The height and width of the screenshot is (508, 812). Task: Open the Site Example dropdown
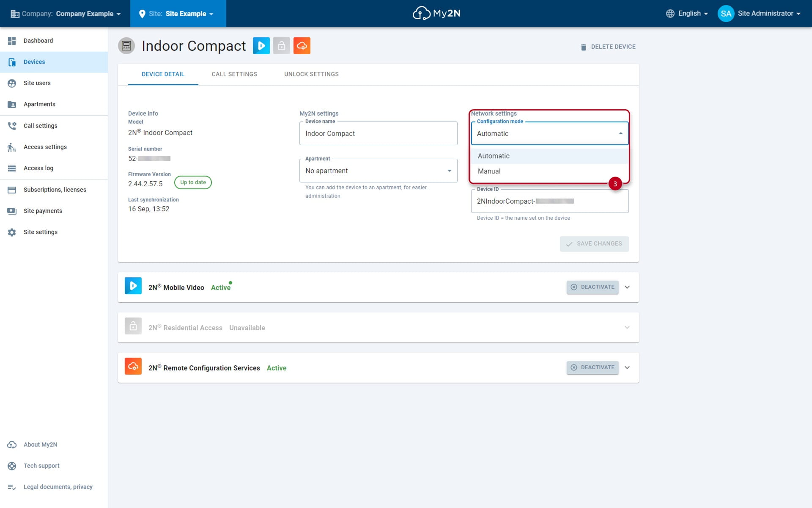tap(178, 14)
